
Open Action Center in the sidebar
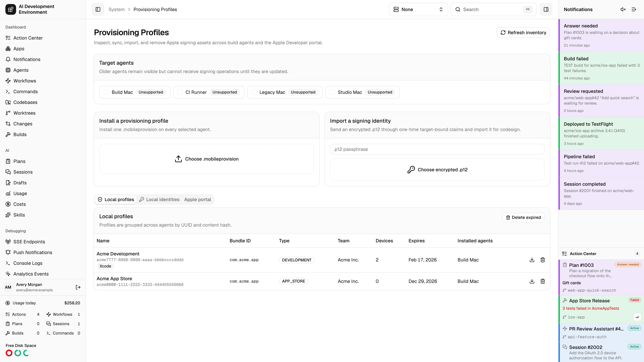[x=43, y=38]
